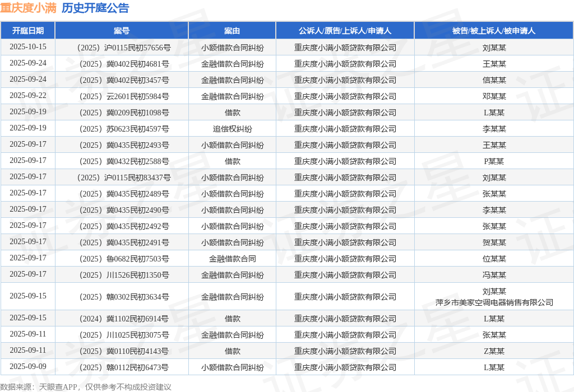Click defendant 李某某 in 冀0435民初2490号 row
The image size is (574, 392).
pos(494,210)
